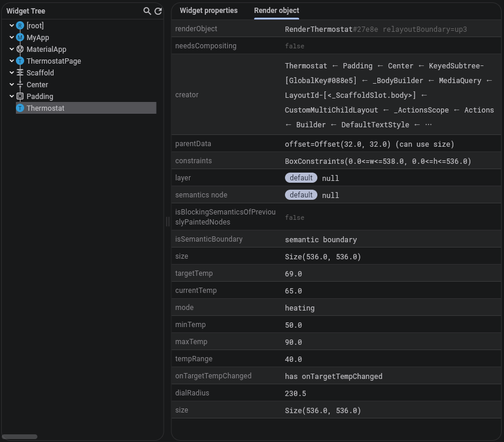Click the tempRange value 40.0
Screen dimensions: 504x442
point(293,359)
